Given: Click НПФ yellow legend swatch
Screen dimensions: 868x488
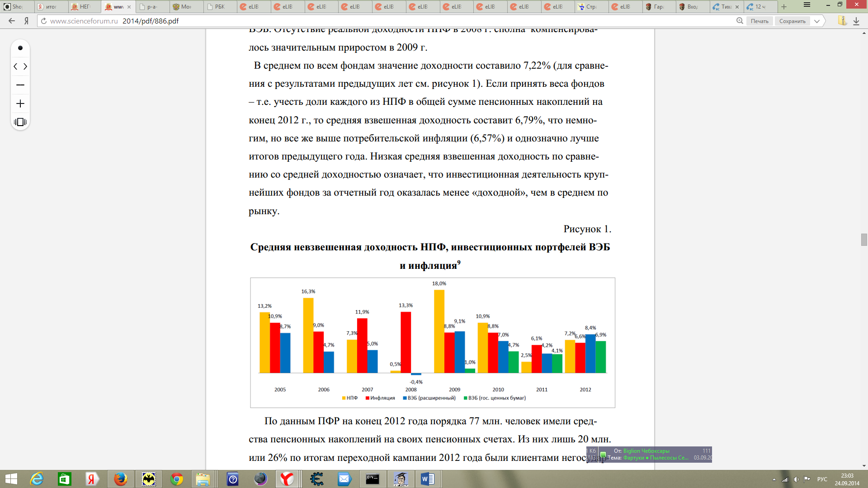Looking at the screenshot, I should [x=344, y=398].
